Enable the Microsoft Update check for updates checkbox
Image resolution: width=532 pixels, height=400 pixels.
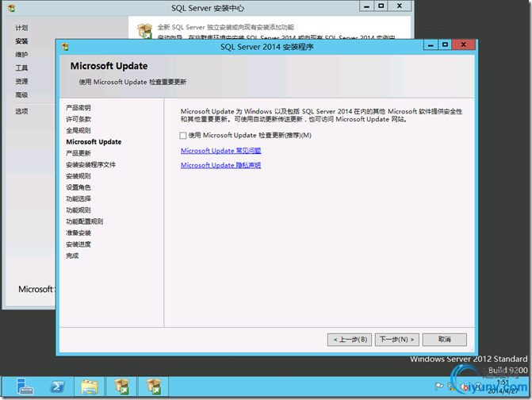[x=183, y=136]
